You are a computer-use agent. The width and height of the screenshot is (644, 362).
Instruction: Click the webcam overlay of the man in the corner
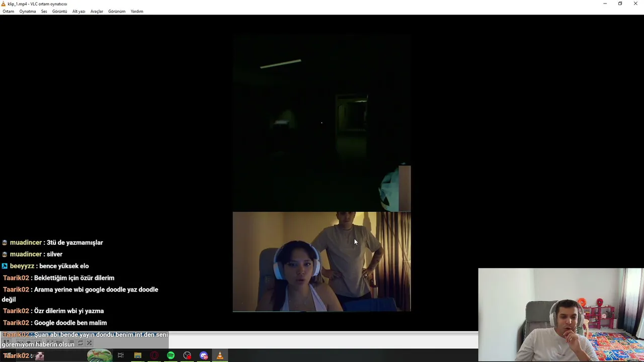[560, 315]
